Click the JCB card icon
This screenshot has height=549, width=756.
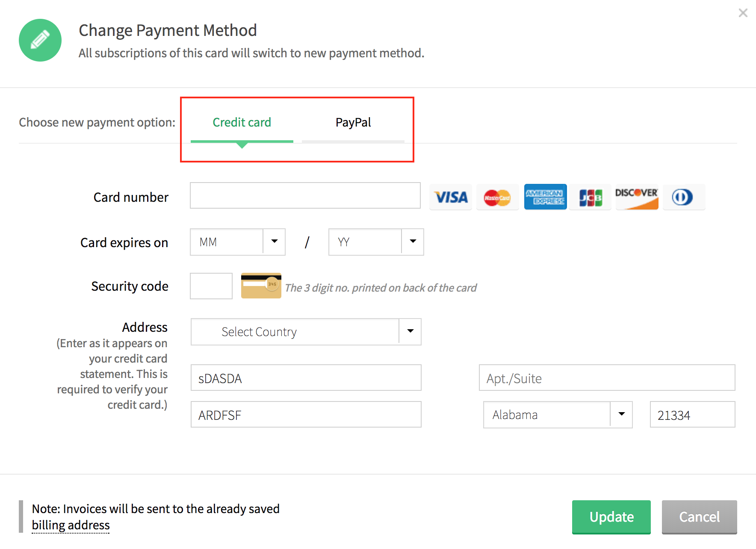pos(590,197)
